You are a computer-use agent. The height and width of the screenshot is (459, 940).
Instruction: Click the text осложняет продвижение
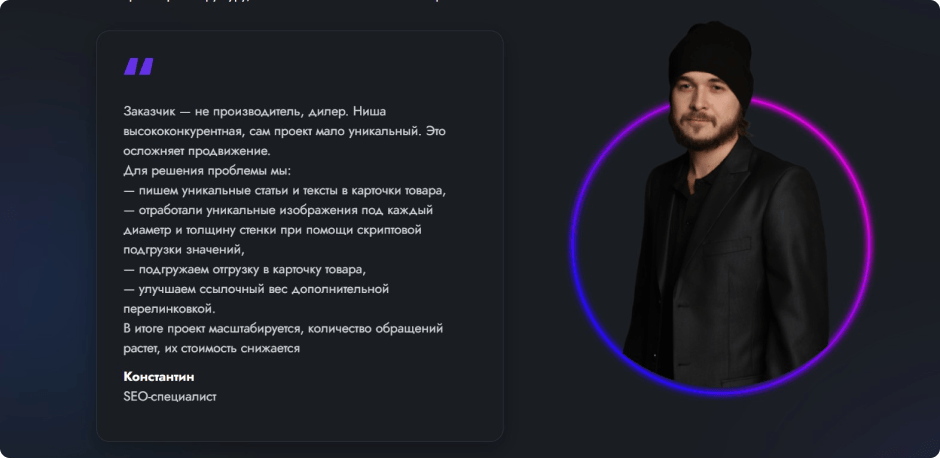click(x=196, y=151)
